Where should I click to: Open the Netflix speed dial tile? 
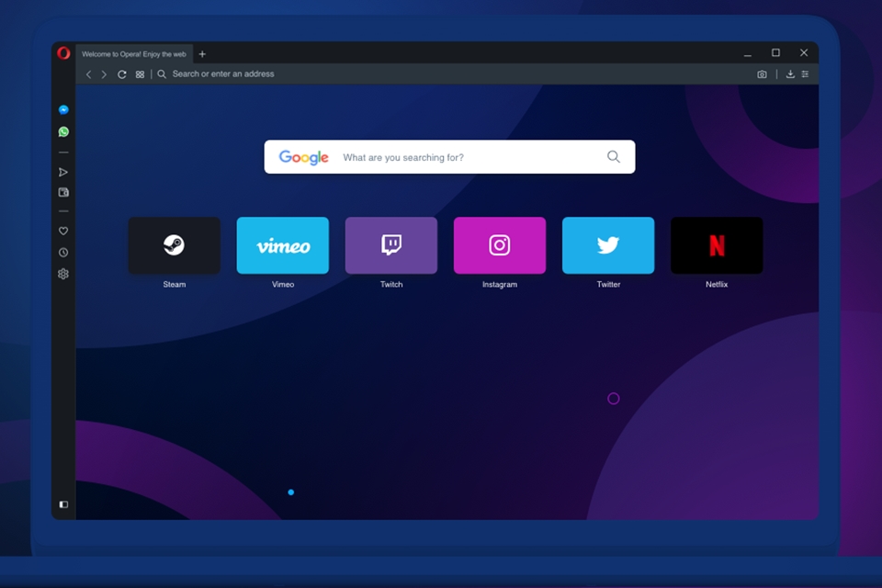coord(717,245)
